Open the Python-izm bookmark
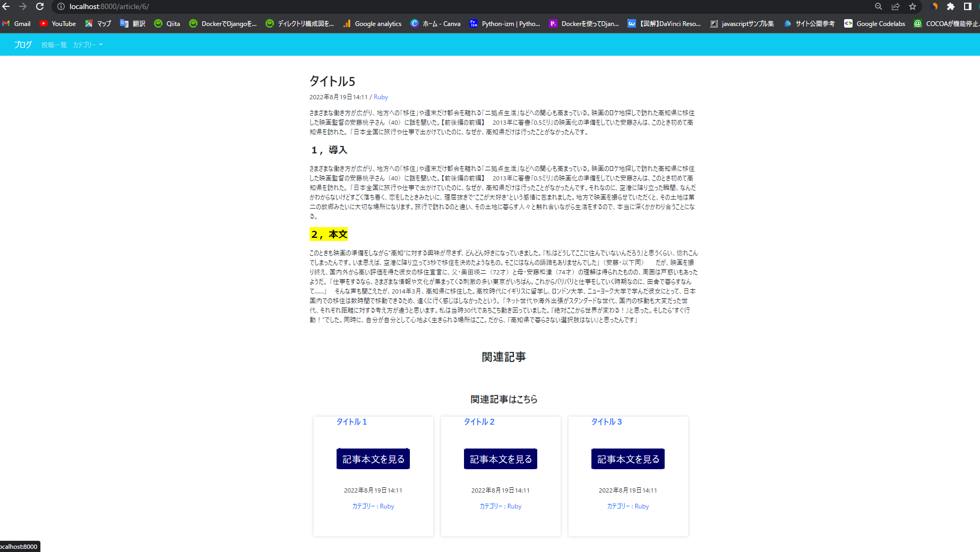 (x=505, y=23)
